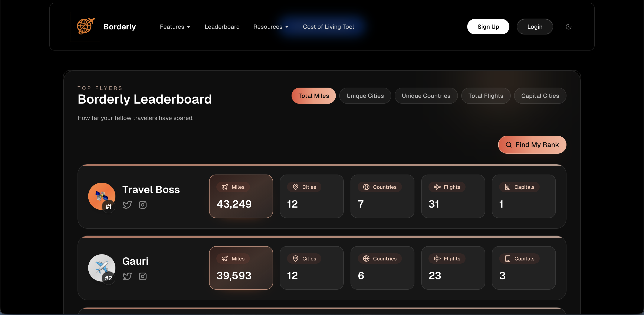Open Travel Boss's Instagram profile icon
Screen dimensions: 644x315
(142, 205)
